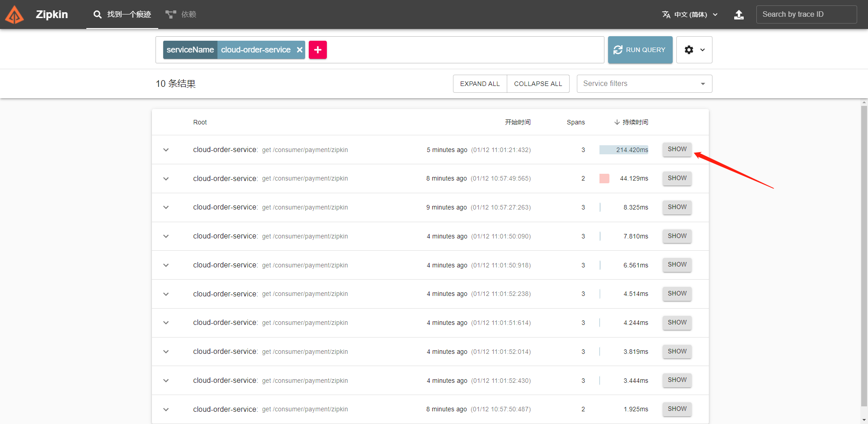Click the Zipkin logo icon
Viewport: 868px width, 424px height.
14,14
